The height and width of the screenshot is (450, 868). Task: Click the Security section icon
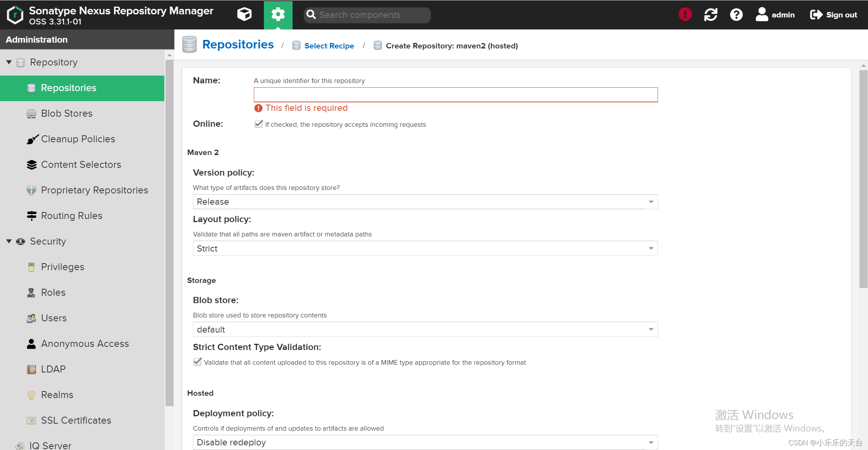click(x=21, y=241)
